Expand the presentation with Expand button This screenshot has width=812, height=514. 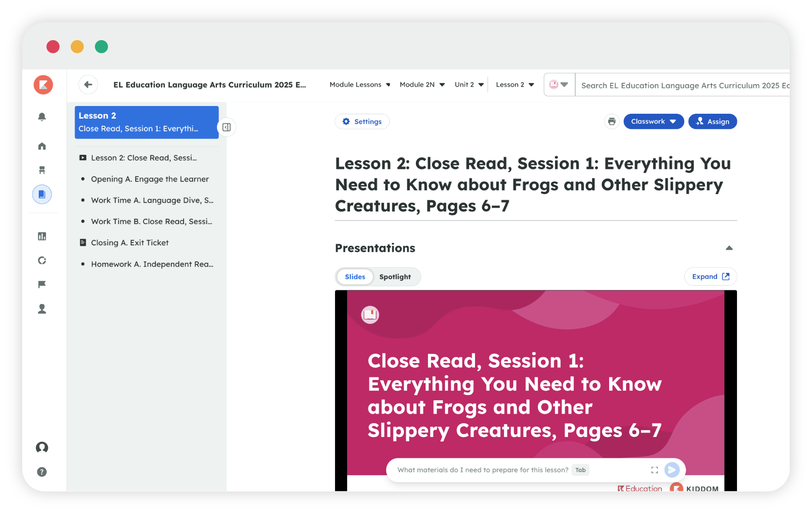coord(711,277)
